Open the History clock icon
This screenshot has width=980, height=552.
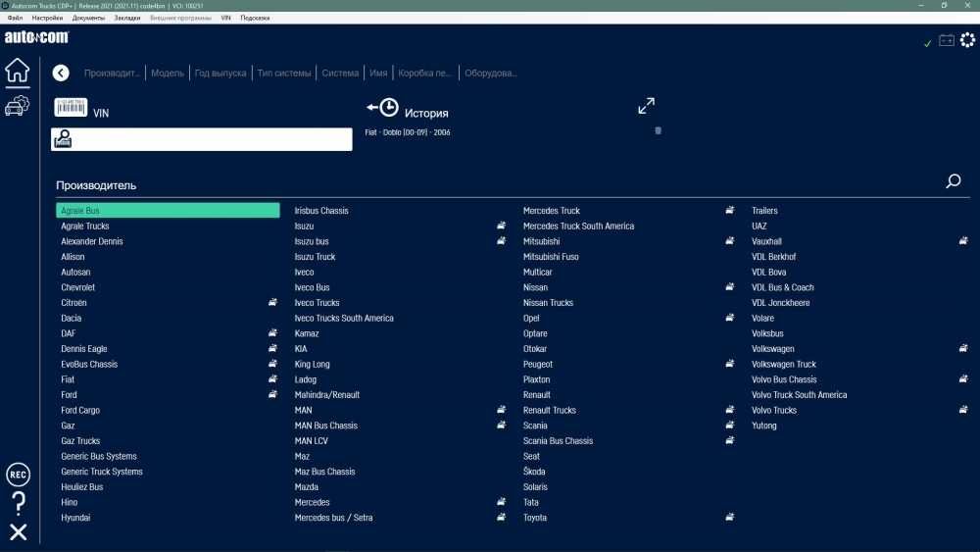pos(383,108)
